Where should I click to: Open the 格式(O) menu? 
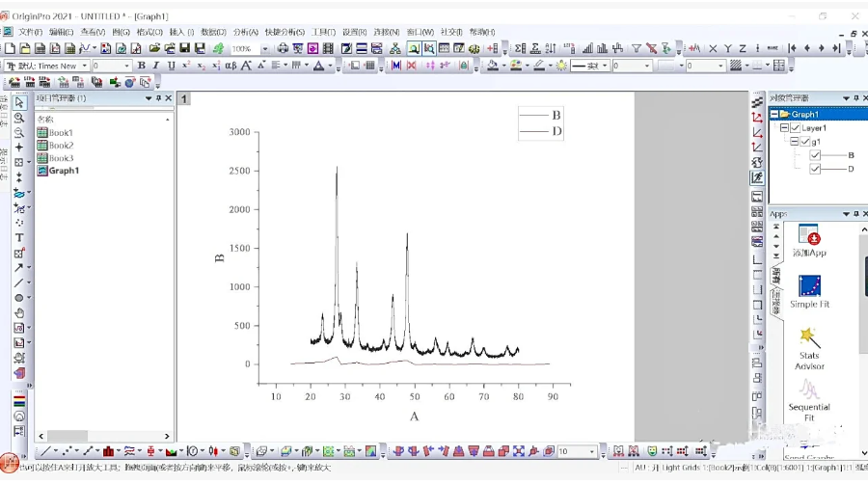pyautogui.click(x=149, y=32)
